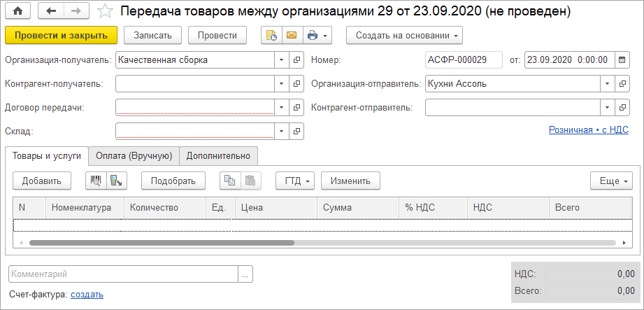Search item by barcode icon
The image size is (644, 310).
click(x=96, y=181)
